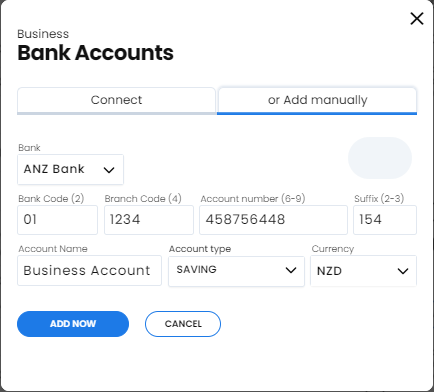Expand the Currency dropdown showing NZD
This screenshot has height=392, width=434.
(x=363, y=271)
